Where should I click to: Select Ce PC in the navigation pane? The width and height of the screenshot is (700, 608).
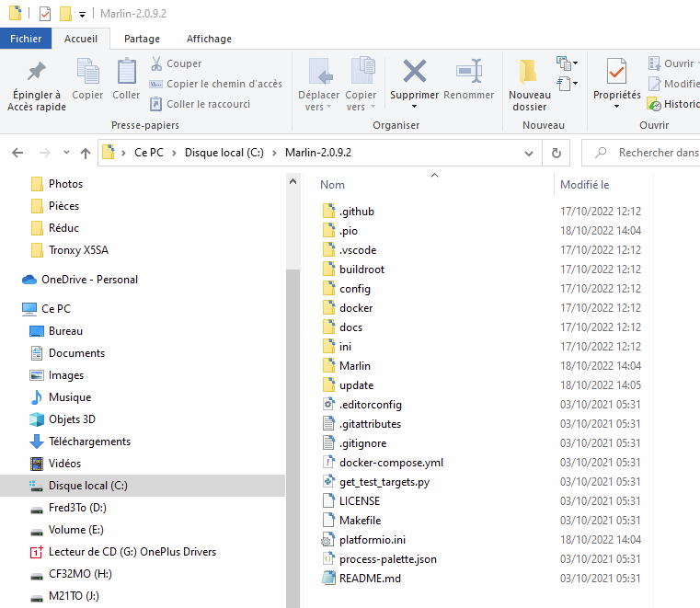point(56,309)
